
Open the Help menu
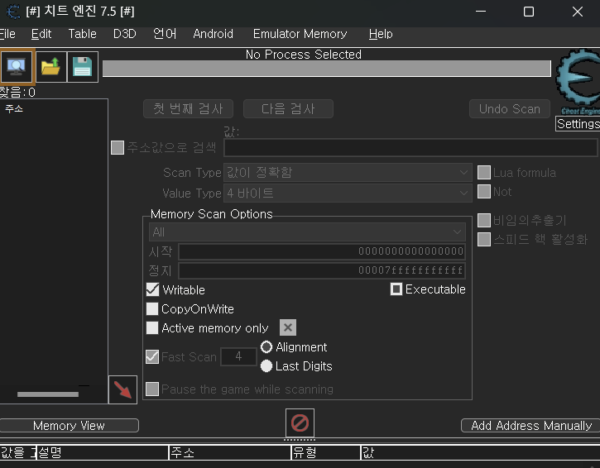(x=381, y=34)
